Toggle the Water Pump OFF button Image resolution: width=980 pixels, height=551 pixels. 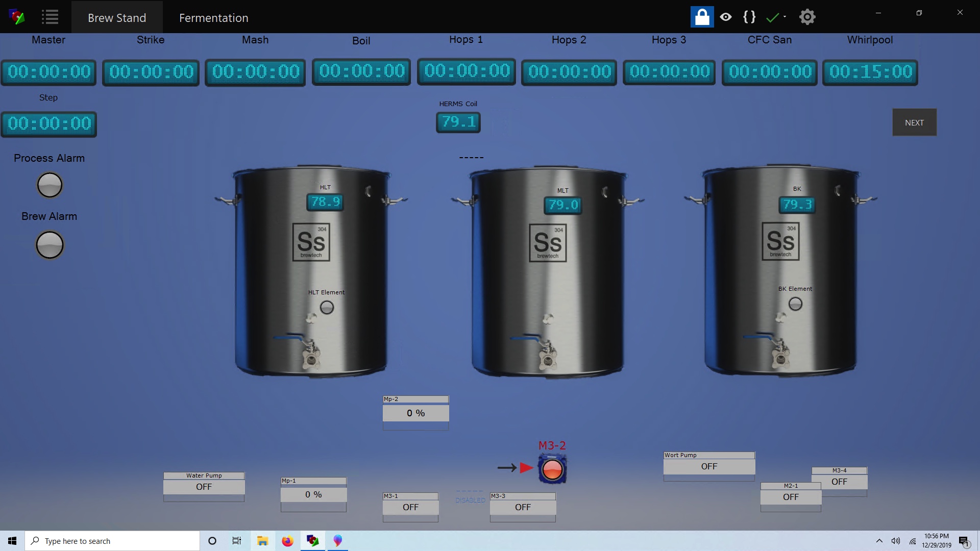[204, 487]
